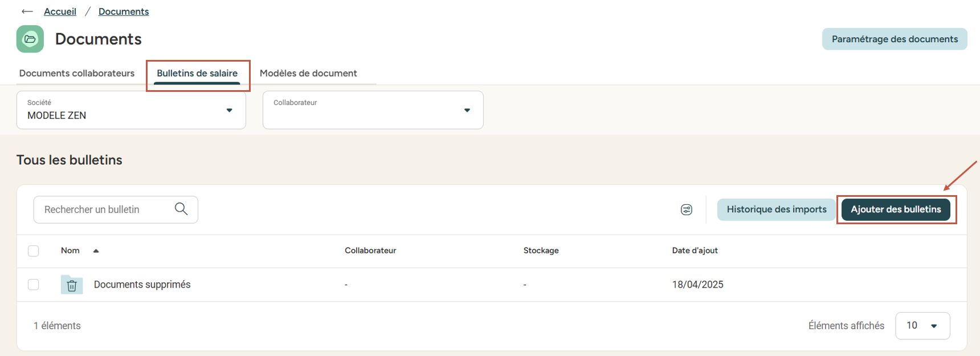Image resolution: width=980 pixels, height=356 pixels.
Task: Check the Documents supprimés row checkbox
Action: [x=34, y=285]
